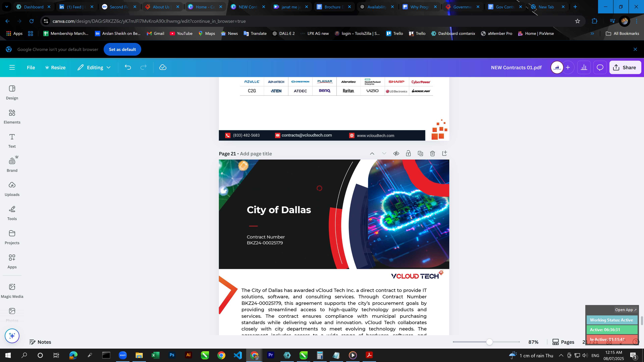Delete Page 21 with trash icon
This screenshot has height=362, width=644.
433,153
